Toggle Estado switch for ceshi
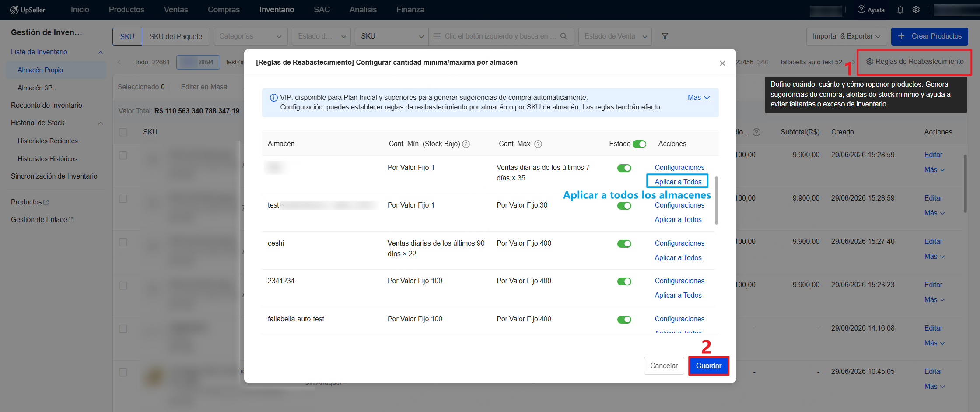 [624, 244]
